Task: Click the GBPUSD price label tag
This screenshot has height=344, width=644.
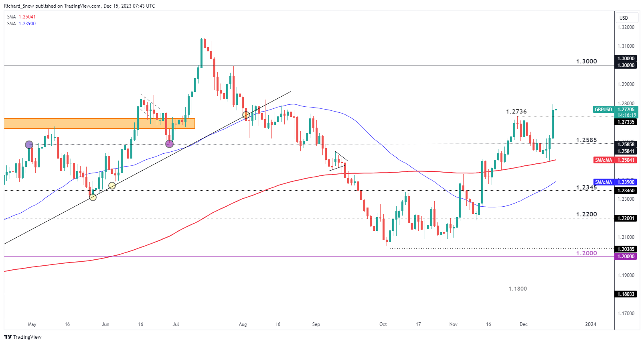Action: coord(603,109)
